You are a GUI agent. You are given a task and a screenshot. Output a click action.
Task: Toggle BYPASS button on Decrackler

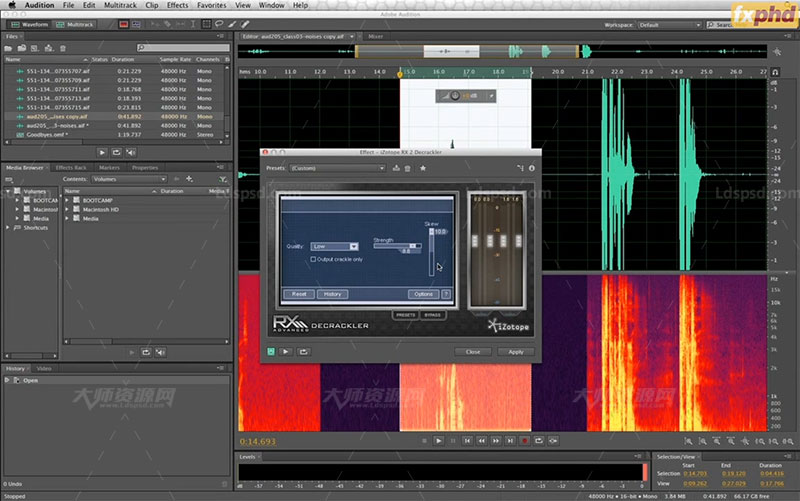(x=432, y=315)
